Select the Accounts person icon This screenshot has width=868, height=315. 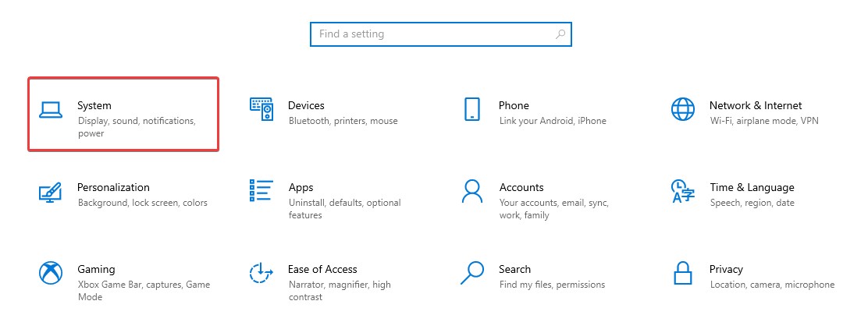point(471,191)
